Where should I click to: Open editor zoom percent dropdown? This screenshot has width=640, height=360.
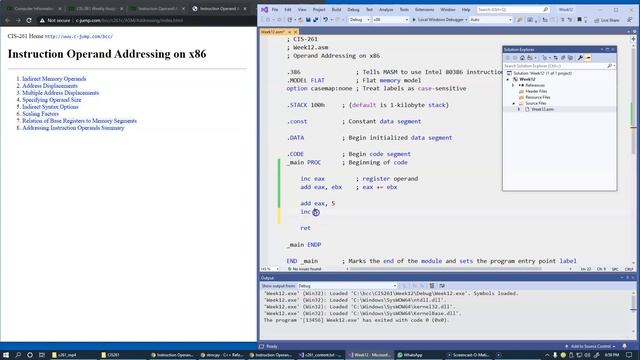[x=269, y=269]
